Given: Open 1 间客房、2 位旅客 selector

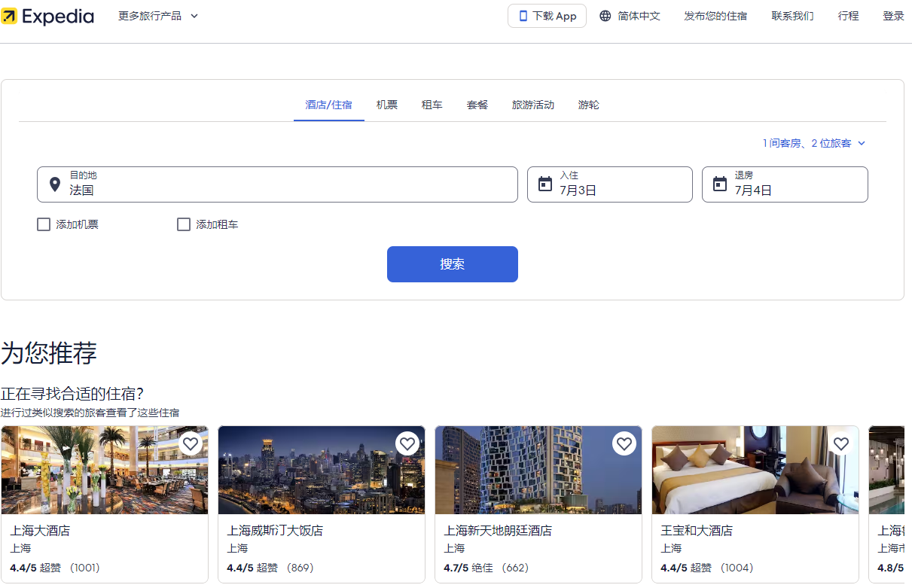Looking at the screenshot, I should pos(814,143).
